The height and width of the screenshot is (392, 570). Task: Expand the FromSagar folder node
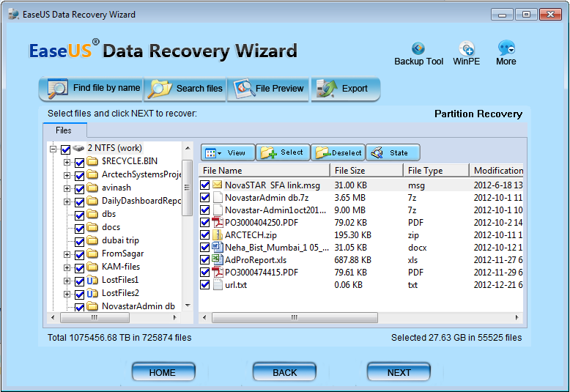(x=67, y=254)
